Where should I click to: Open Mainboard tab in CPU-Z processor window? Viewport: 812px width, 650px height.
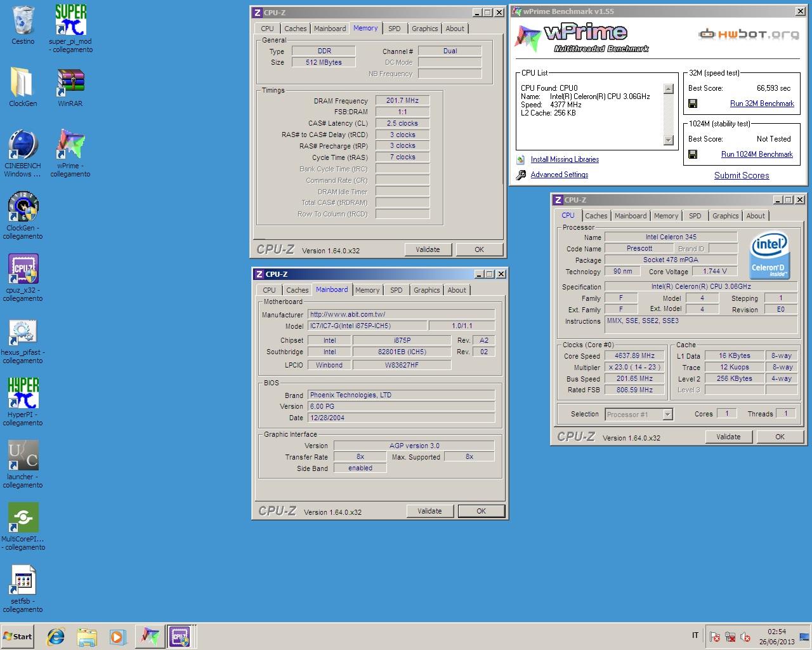(630, 216)
